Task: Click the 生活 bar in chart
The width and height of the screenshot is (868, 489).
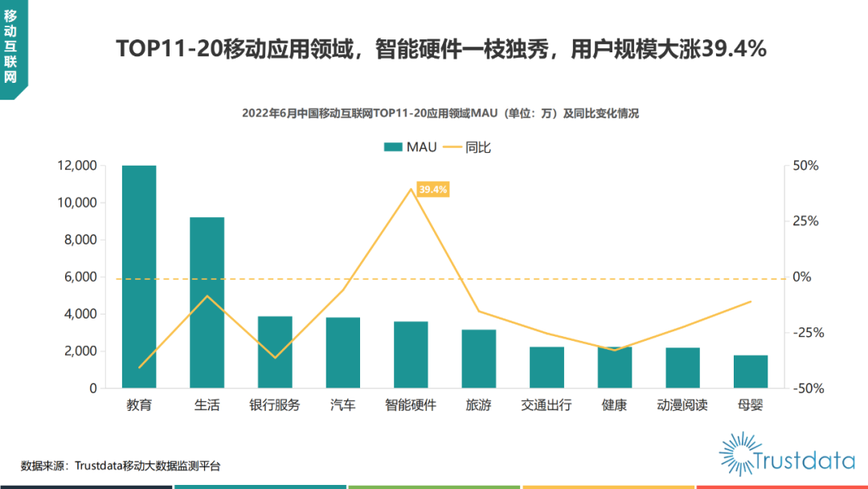Action: [x=207, y=302]
